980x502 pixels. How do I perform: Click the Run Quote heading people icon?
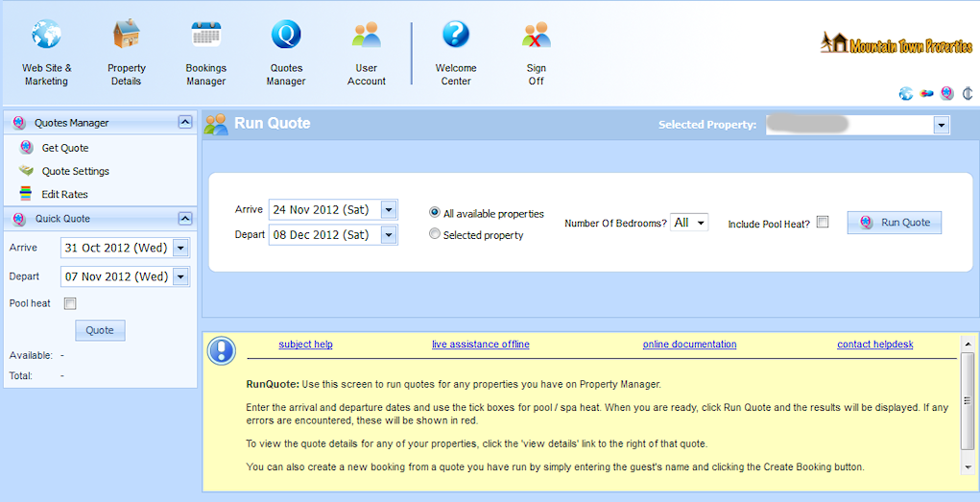tap(216, 124)
